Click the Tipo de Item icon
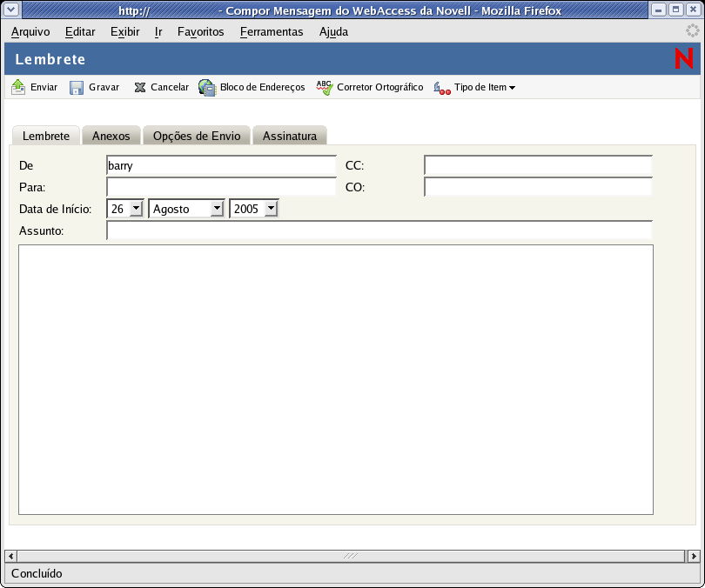 (x=442, y=89)
